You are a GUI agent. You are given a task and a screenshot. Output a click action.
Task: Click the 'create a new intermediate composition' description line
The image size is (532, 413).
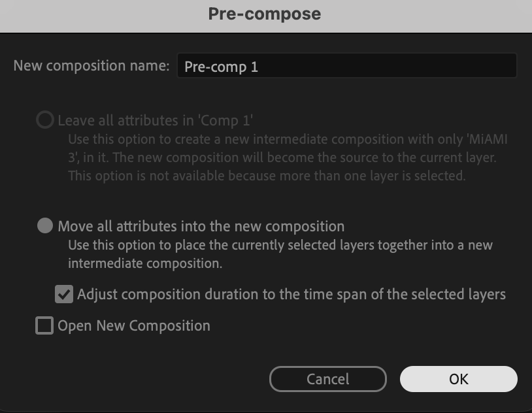pyautogui.click(x=288, y=139)
